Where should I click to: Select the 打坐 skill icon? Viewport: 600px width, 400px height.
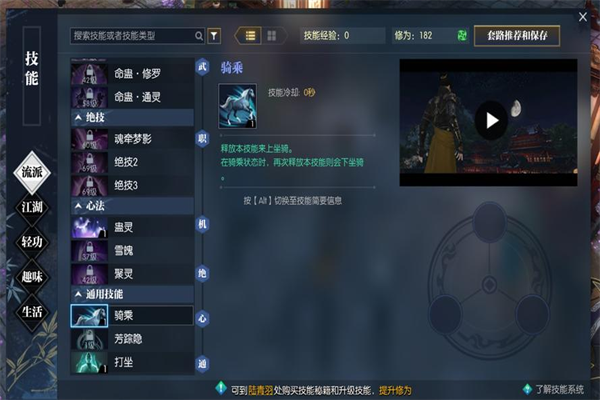(90, 362)
